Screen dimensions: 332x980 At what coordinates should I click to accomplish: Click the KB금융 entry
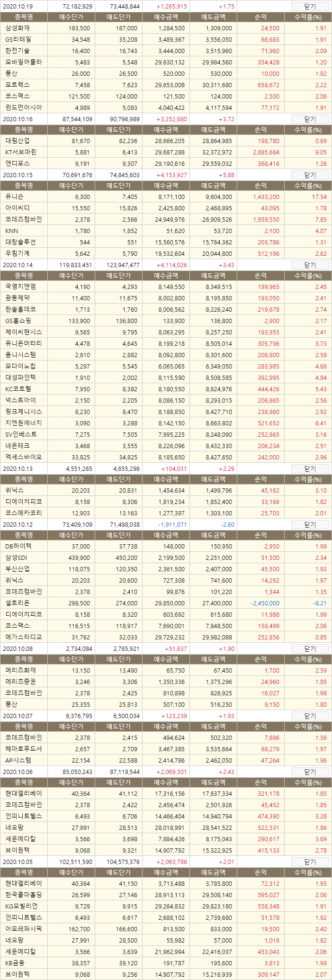point(15,963)
